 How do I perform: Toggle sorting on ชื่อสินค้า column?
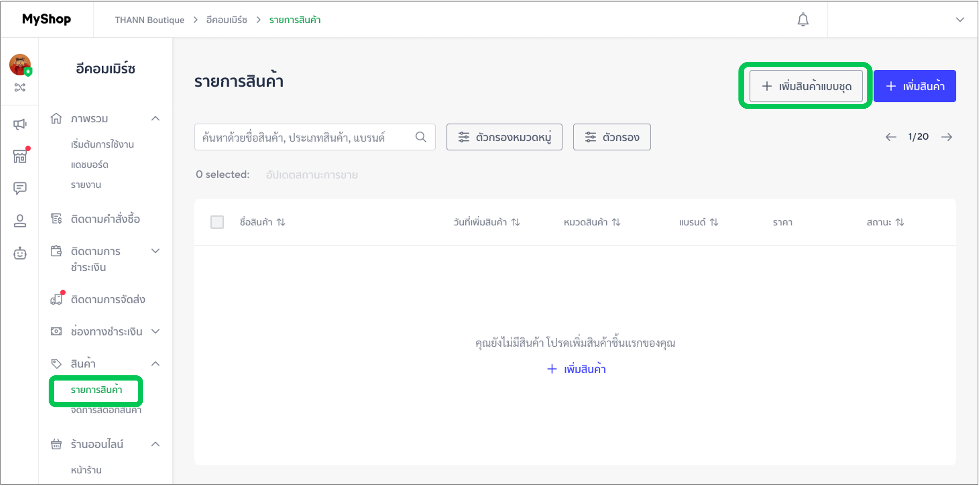click(281, 222)
